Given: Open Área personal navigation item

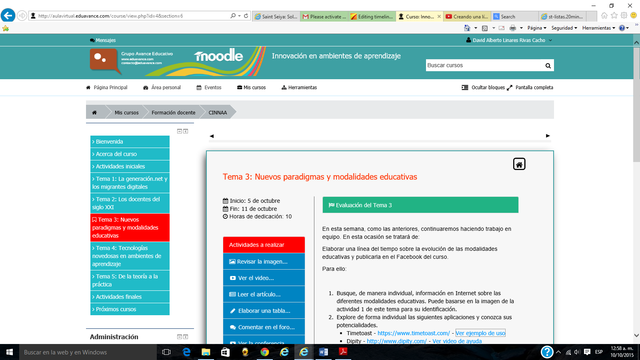Looking at the screenshot, I should tap(162, 87).
